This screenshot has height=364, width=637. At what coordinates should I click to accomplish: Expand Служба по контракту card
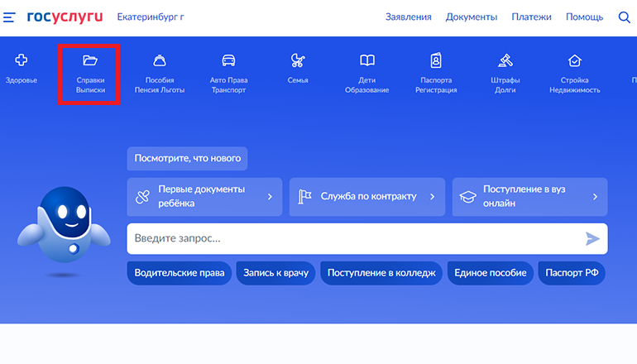click(x=366, y=197)
